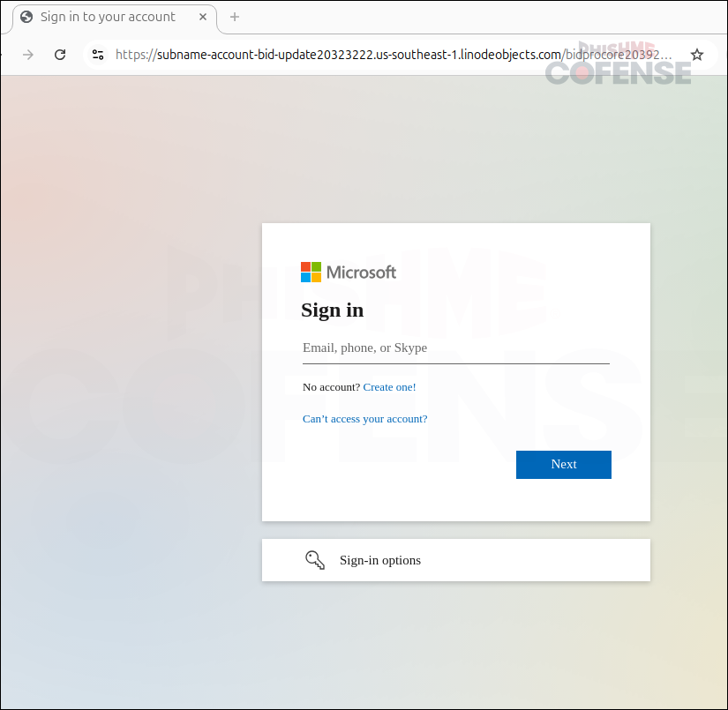Image resolution: width=728 pixels, height=710 pixels.
Task: Click the key icon next to Sign-in options
Action: 315,560
